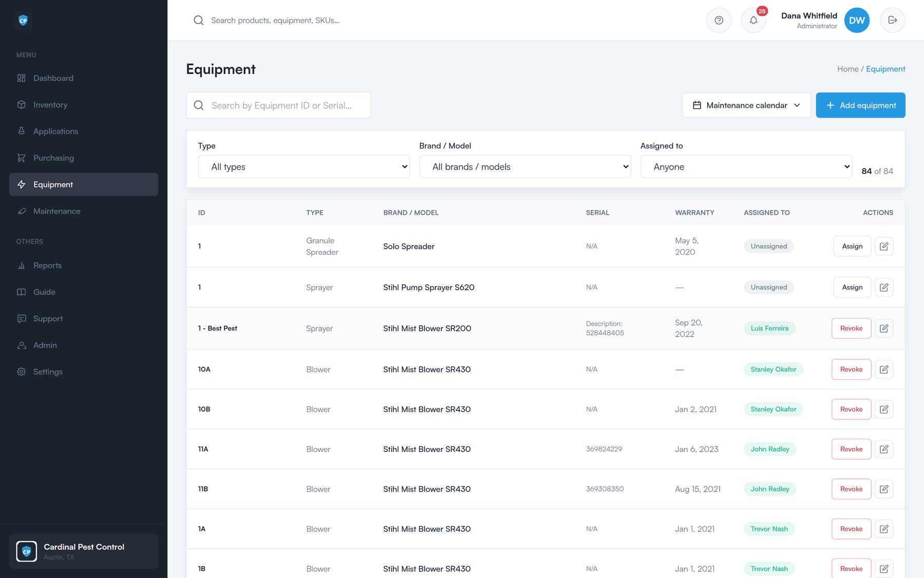
Task: Click Cardinal Pest Control company logo
Action: click(x=27, y=551)
